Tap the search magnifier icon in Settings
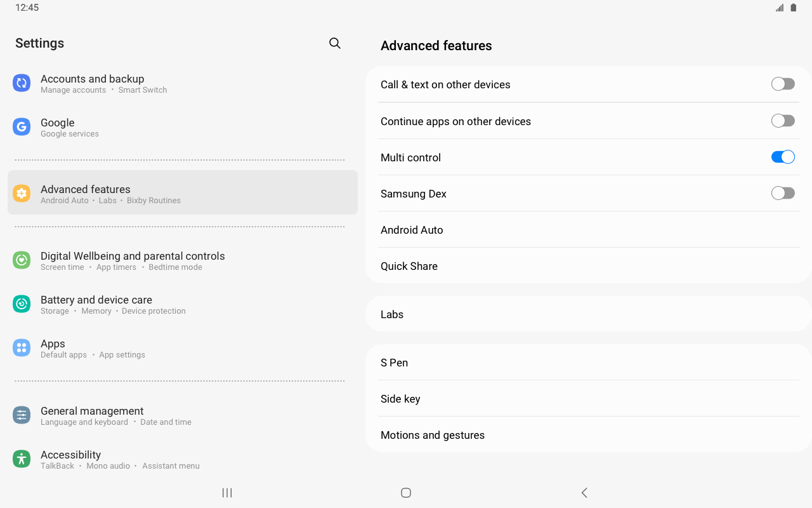The width and height of the screenshot is (812, 508). click(x=335, y=43)
